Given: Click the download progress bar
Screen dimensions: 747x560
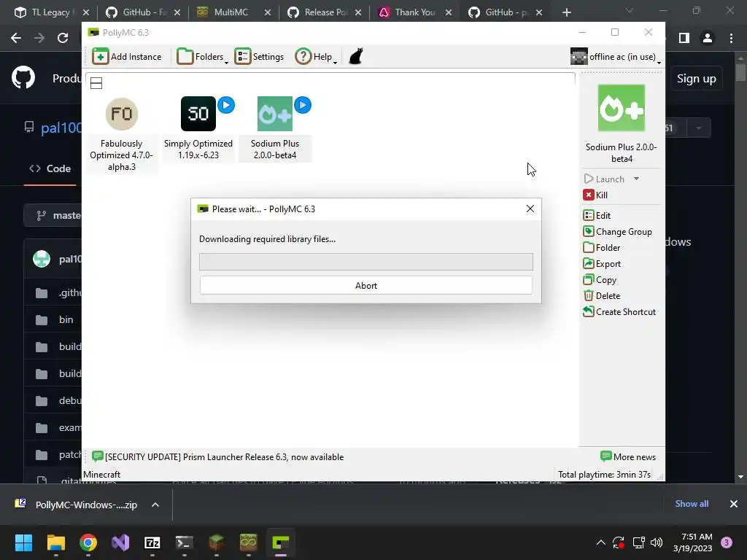Looking at the screenshot, I should point(366,262).
